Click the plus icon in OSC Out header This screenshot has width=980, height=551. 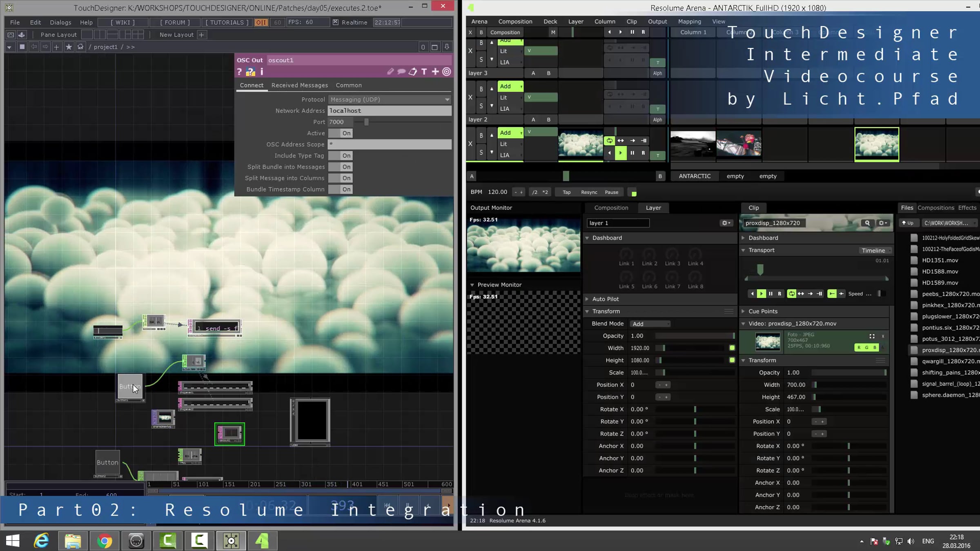(435, 72)
